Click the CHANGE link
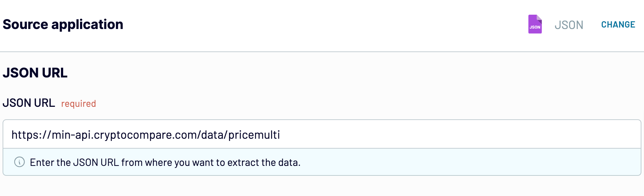Viewport: 644px width, 196px height. click(618, 25)
